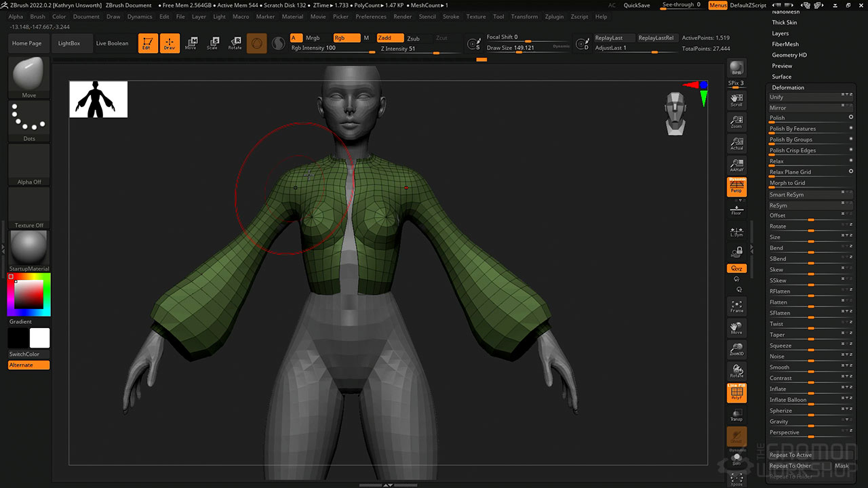Click the QuickSave button
Screen dimensions: 868x488
coord(636,5)
